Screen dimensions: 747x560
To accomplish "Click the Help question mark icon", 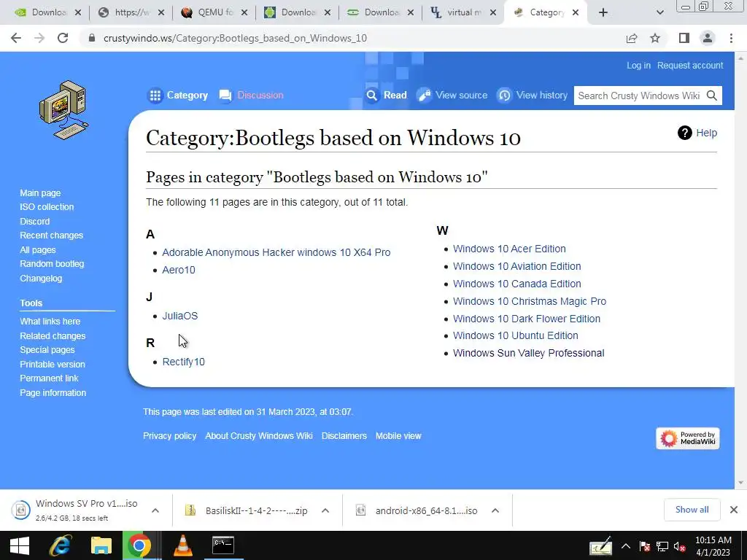I will [684, 133].
